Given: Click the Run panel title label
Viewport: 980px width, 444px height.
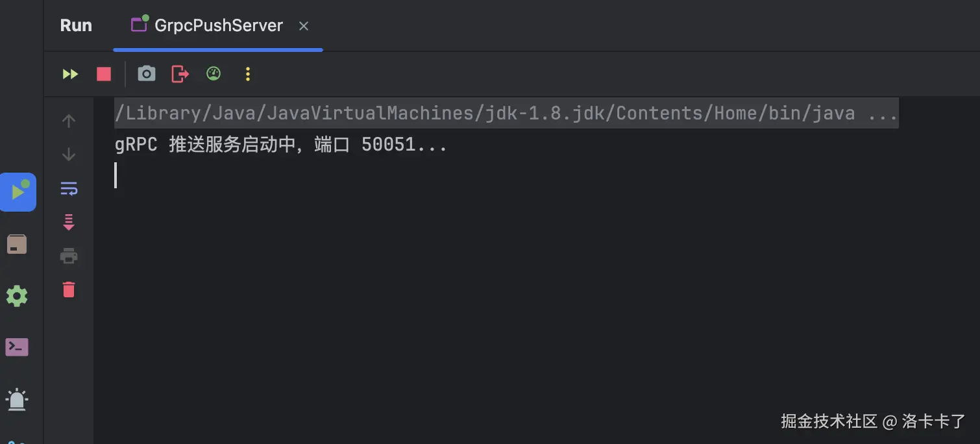Looking at the screenshot, I should tap(76, 26).
